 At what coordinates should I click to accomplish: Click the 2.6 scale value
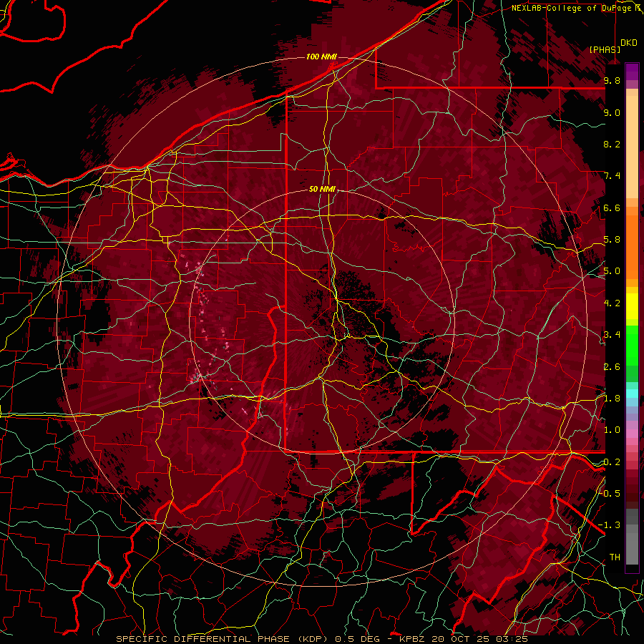612,367
